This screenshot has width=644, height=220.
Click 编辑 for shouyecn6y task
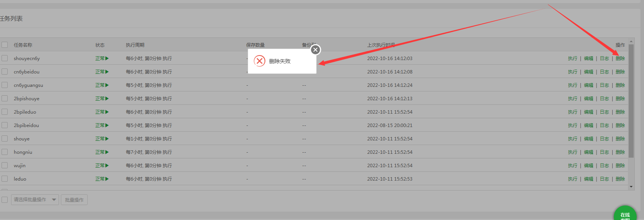click(588, 59)
